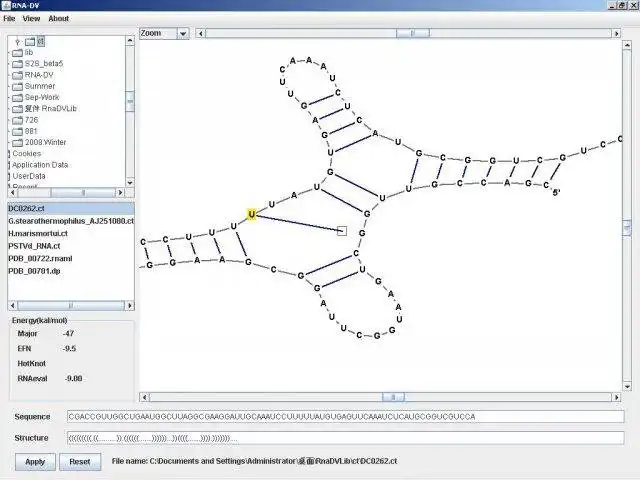Click bottom canvas scrollbar right arrow
The width and height of the screenshot is (640, 480).
tap(616, 397)
